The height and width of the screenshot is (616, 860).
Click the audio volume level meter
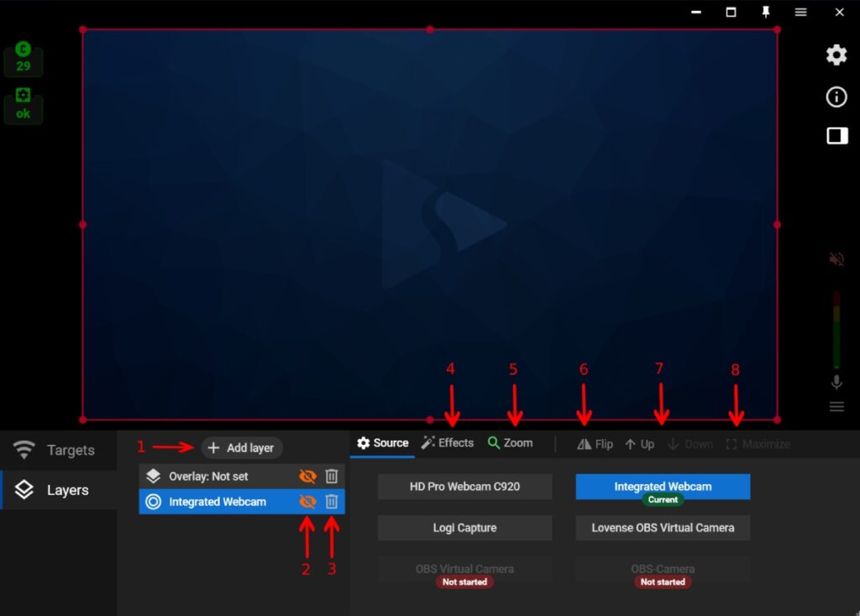point(836,330)
